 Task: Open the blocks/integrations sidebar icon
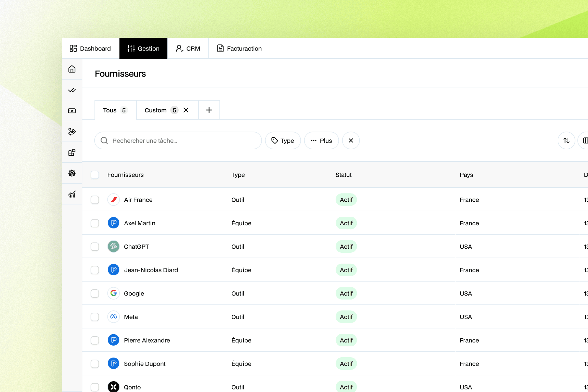pos(72,153)
